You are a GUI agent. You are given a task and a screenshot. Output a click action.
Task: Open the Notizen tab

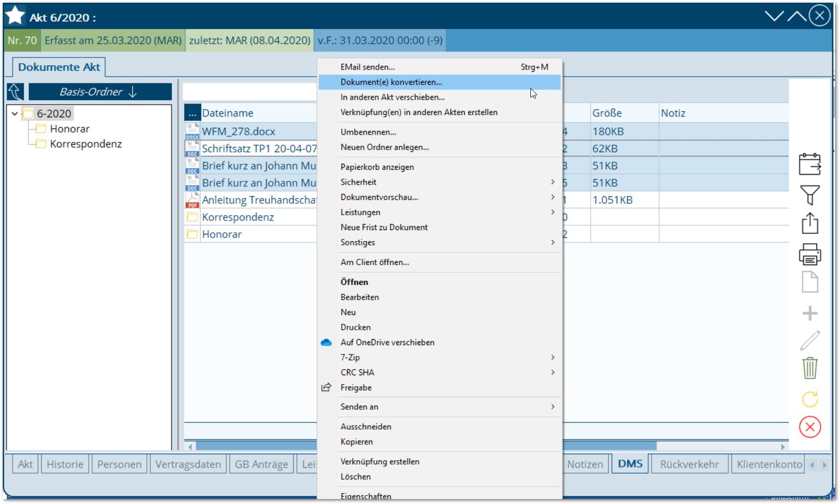(x=585, y=464)
